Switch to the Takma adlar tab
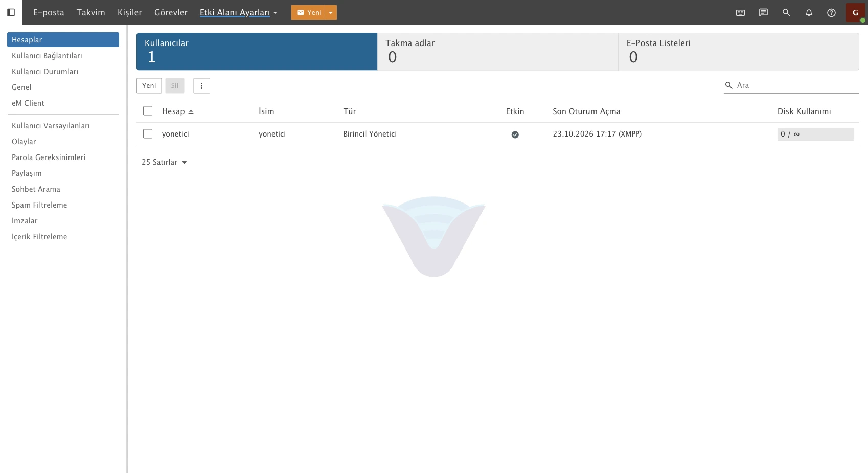868x473 pixels. [x=497, y=52]
